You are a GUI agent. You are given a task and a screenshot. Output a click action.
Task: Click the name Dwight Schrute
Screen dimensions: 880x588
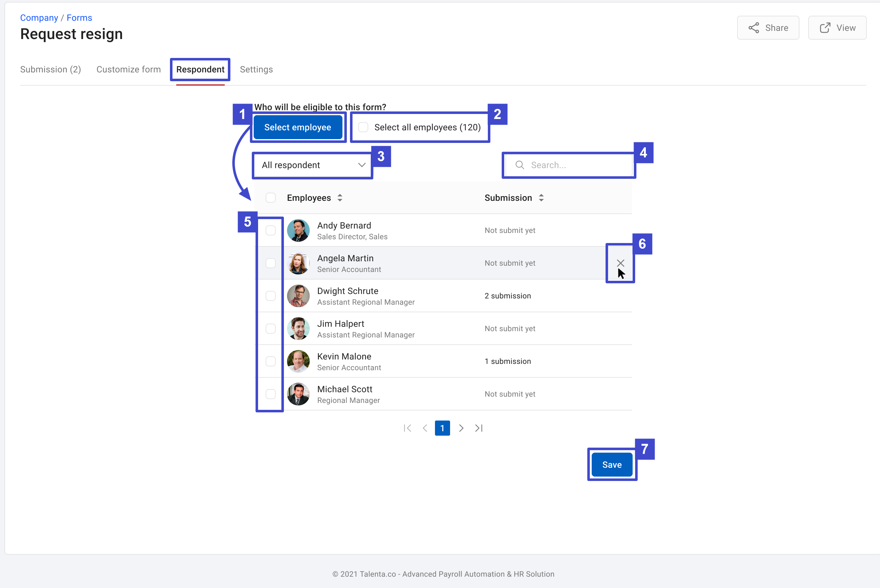click(x=347, y=291)
